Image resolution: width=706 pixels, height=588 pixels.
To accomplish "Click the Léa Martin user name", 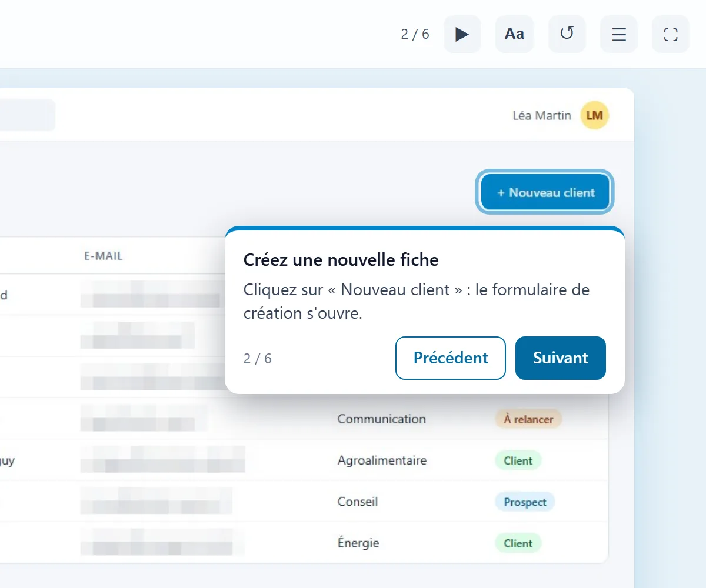I will click(542, 115).
